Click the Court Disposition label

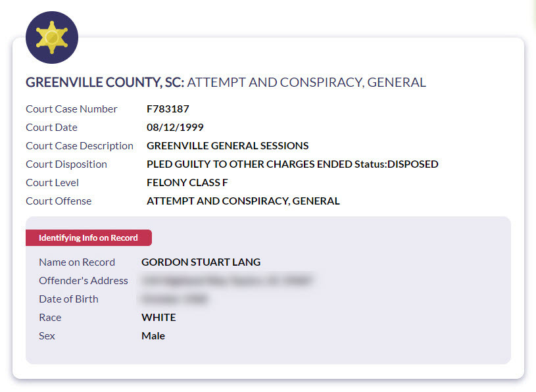click(x=66, y=164)
